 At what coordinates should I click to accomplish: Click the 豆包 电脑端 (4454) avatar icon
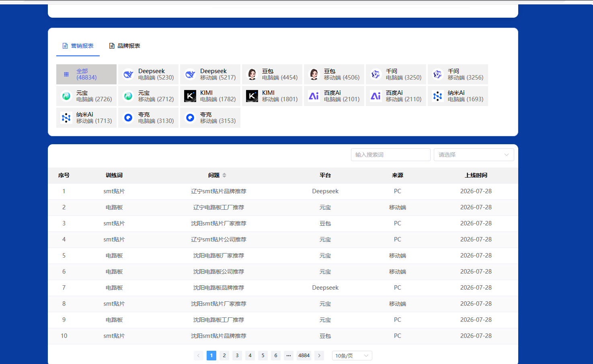(x=252, y=74)
